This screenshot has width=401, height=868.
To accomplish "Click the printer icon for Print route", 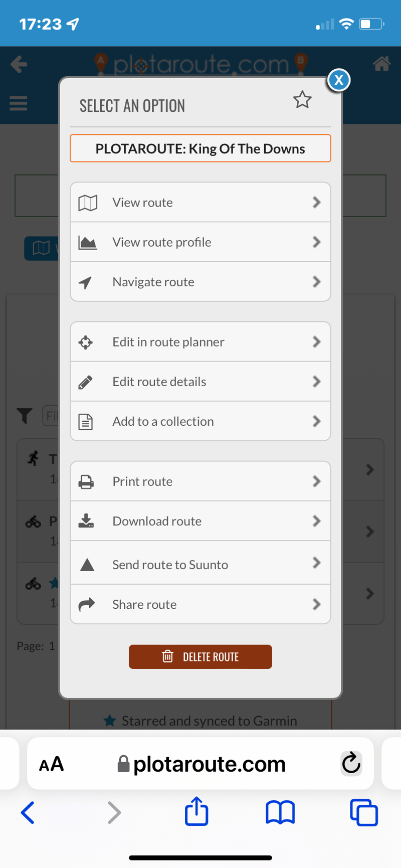I will [86, 482].
